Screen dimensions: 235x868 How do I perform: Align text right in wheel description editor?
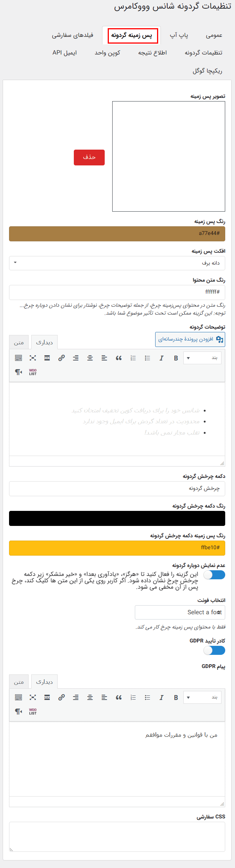point(76,358)
